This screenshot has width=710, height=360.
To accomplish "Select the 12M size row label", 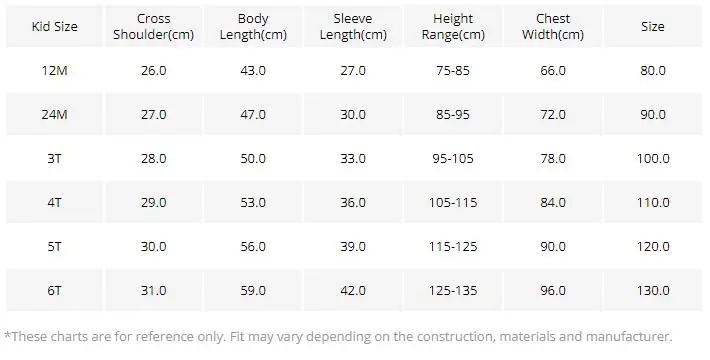I will [x=54, y=71].
